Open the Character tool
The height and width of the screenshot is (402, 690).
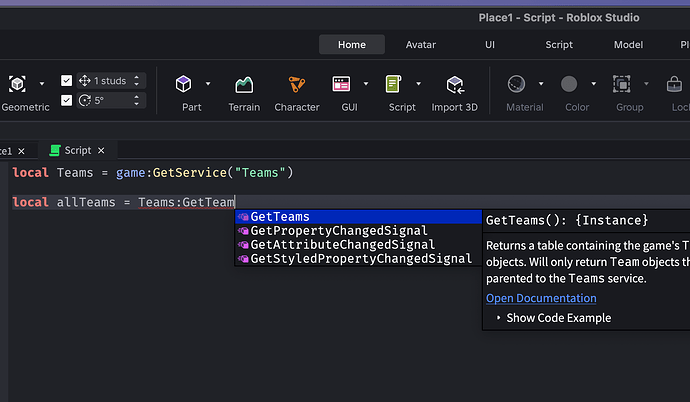pos(297,84)
